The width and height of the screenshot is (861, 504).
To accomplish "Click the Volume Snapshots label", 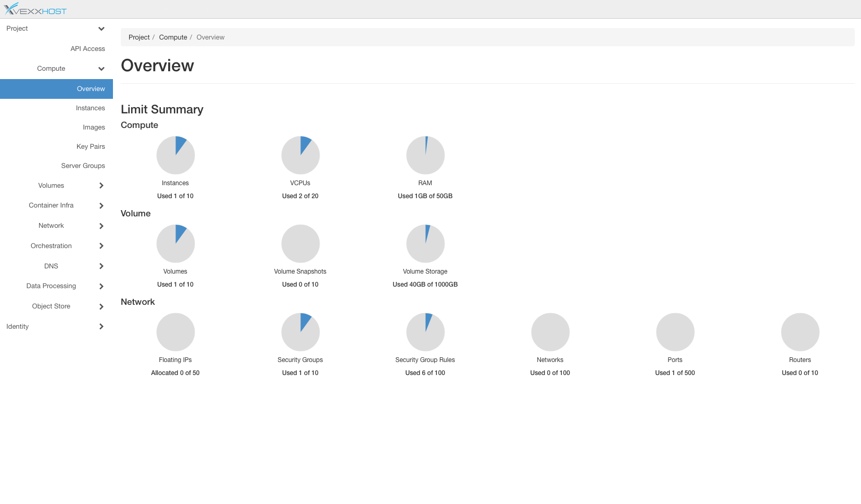I will pos(300,272).
